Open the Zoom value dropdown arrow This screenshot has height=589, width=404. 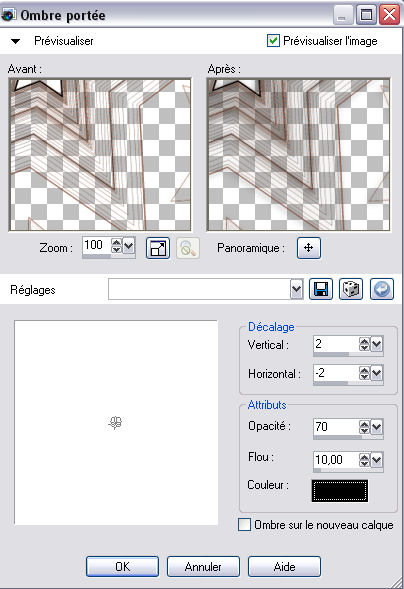(x=129, y=246)
